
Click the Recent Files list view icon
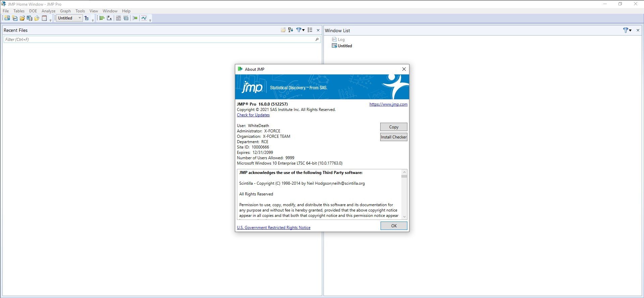tap(310, 30)
